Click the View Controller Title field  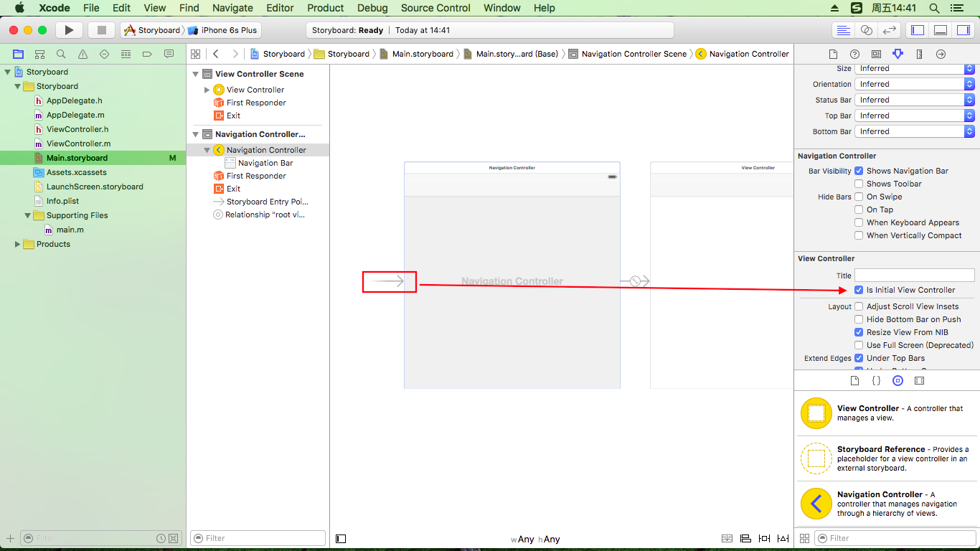914,275
